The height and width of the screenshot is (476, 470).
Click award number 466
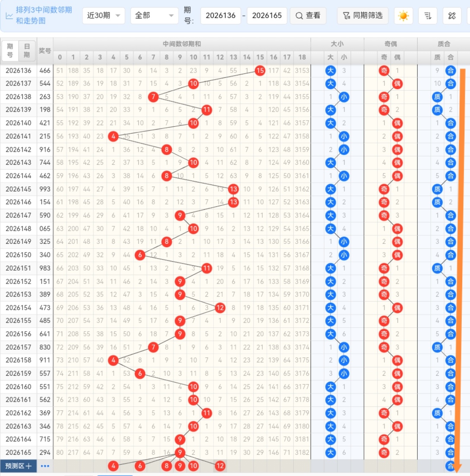point(45,71)
